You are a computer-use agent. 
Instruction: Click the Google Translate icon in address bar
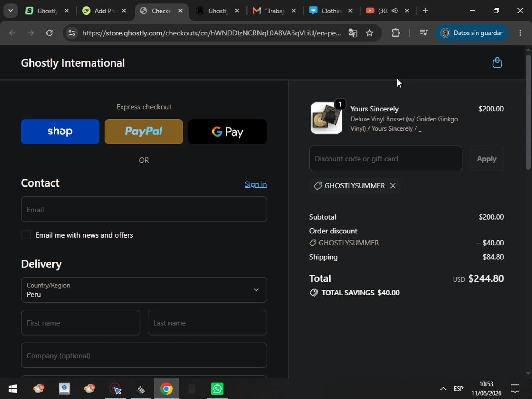353,33
